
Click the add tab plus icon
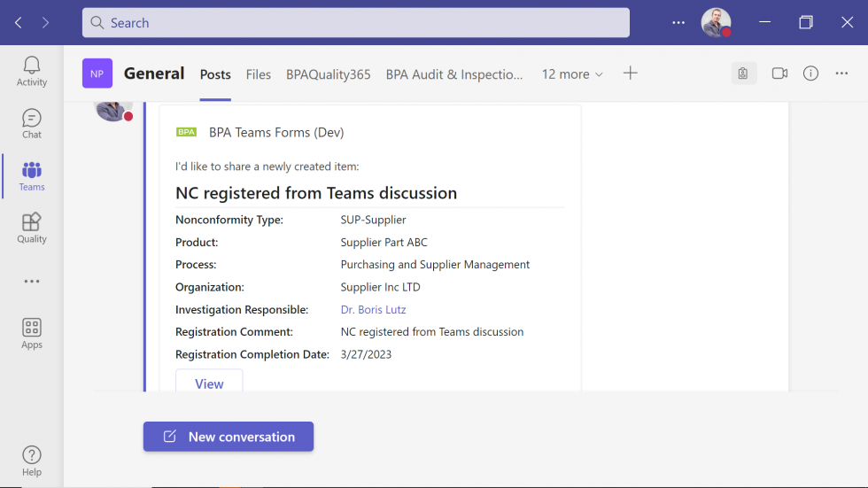tap(630, 74)
